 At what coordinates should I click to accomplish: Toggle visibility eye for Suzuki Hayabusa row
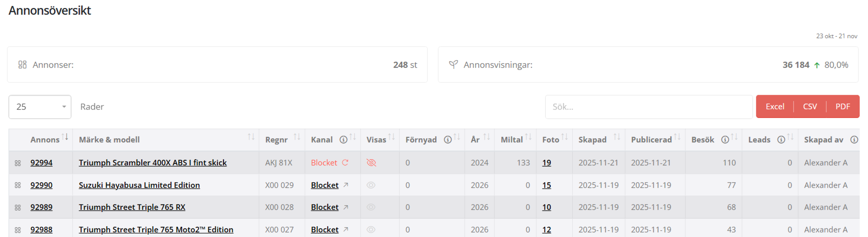pos(371,185)
